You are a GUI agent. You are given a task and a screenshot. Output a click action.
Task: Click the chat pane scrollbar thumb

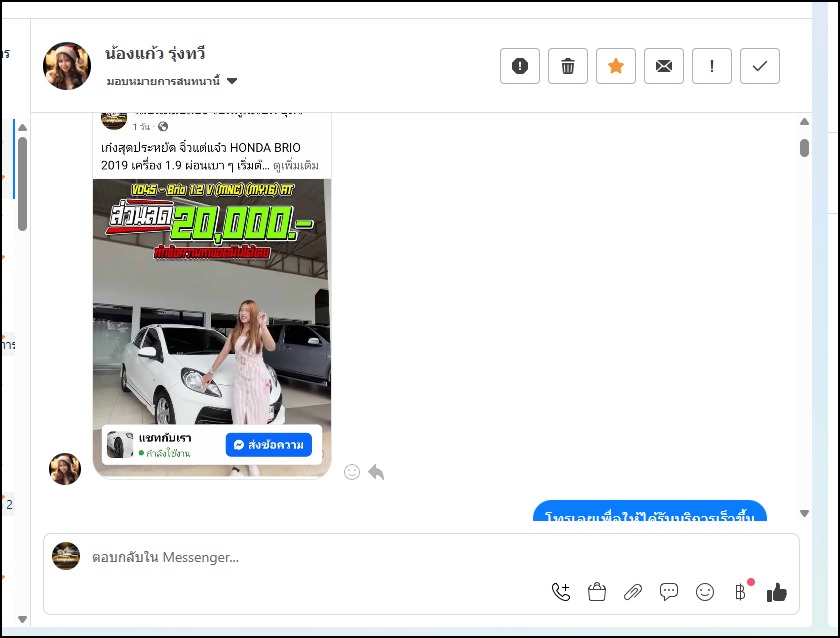[804, 148]
